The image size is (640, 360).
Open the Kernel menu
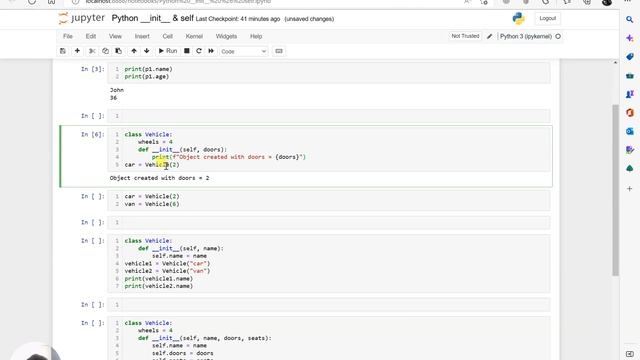(194, 36)
